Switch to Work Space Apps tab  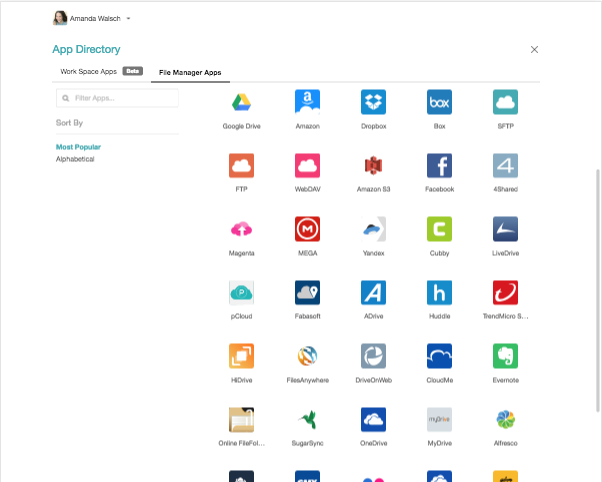pyautogui.click(x=89, y=71)
